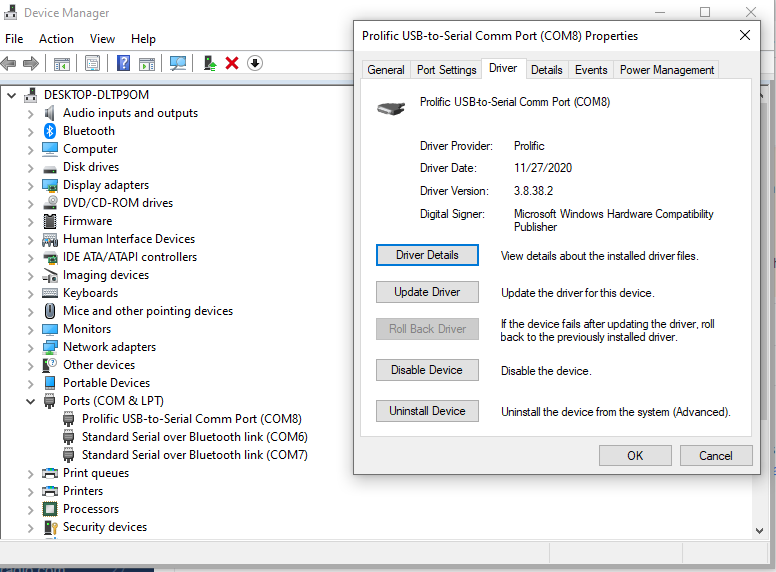Expand the Human Interface Devices category

31,239
